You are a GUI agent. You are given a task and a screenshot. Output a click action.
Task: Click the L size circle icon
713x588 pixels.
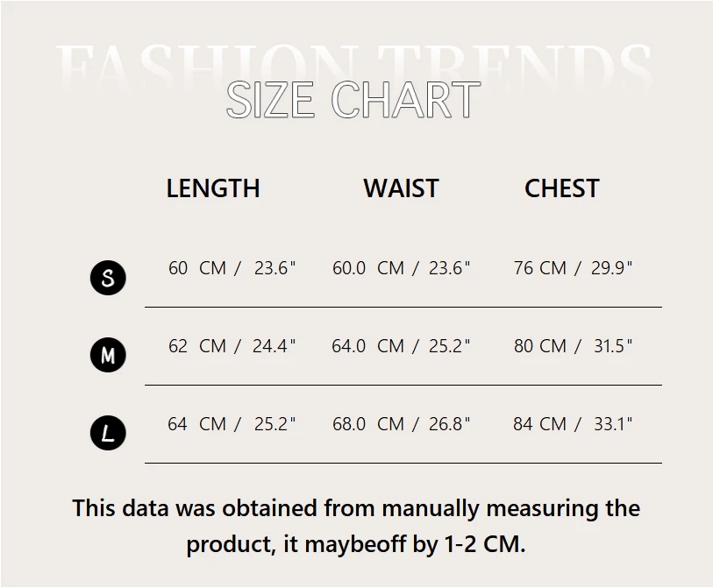pos(108,433)
